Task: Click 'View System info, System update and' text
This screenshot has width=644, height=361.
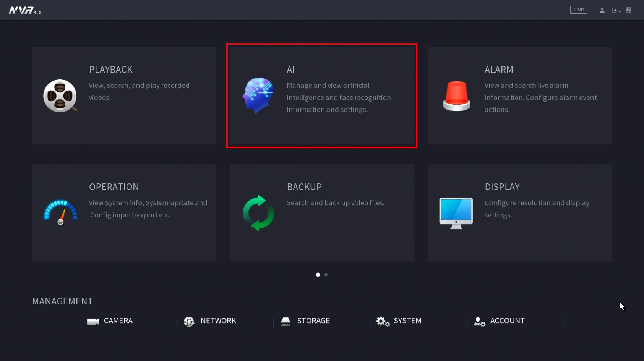Action: point(148,203)
